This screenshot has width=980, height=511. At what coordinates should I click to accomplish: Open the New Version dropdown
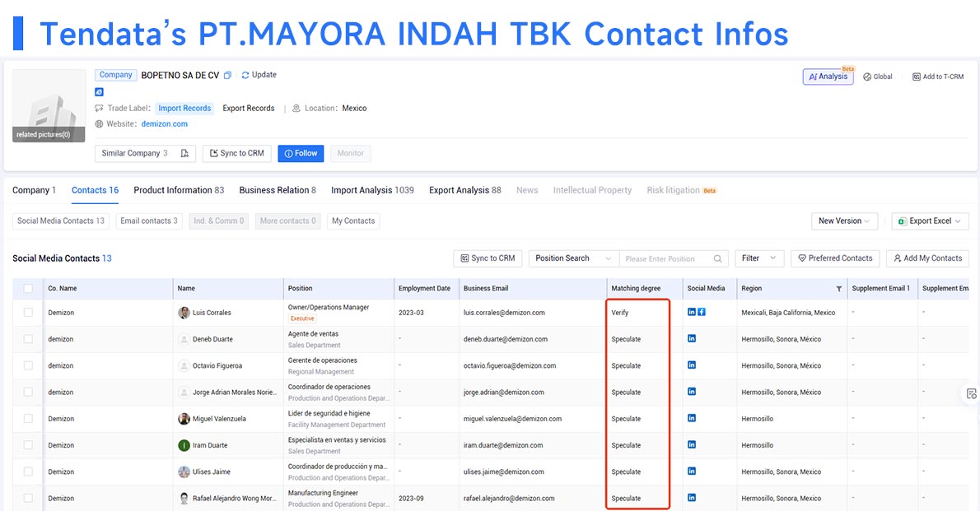(844, 221)
